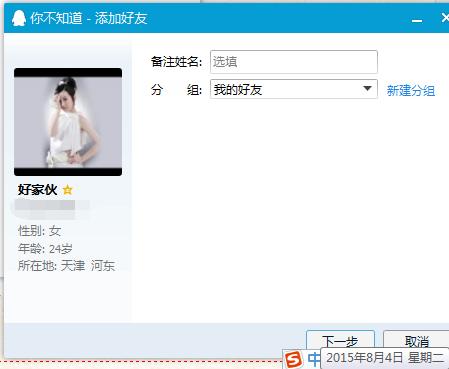Click the nickname 好家伙
Image resolution: width=449 pixels, height=369 pixels.
[38, 190]
